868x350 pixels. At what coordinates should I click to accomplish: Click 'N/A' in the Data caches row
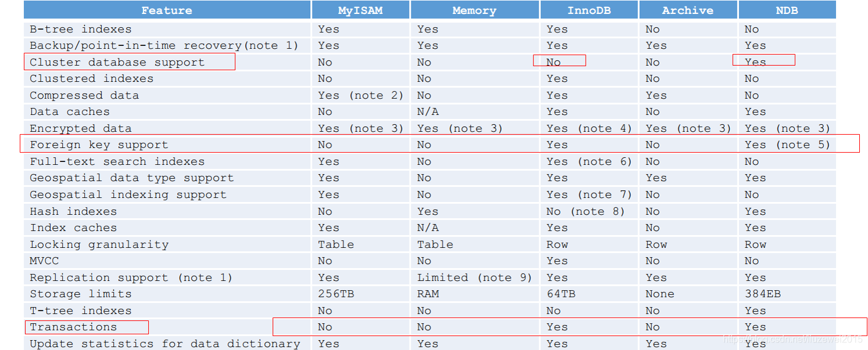click(428, 111)
